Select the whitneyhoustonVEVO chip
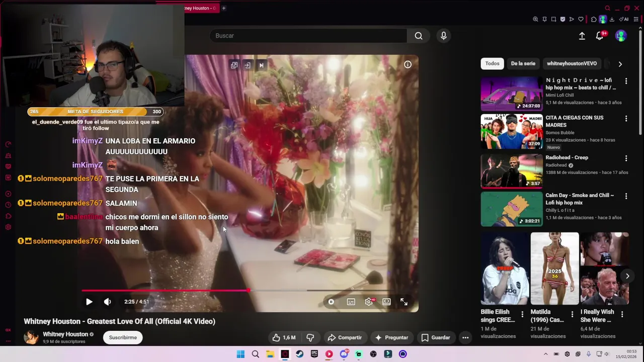The width and height of the screenshot is (644, 362). pos(572,63)
